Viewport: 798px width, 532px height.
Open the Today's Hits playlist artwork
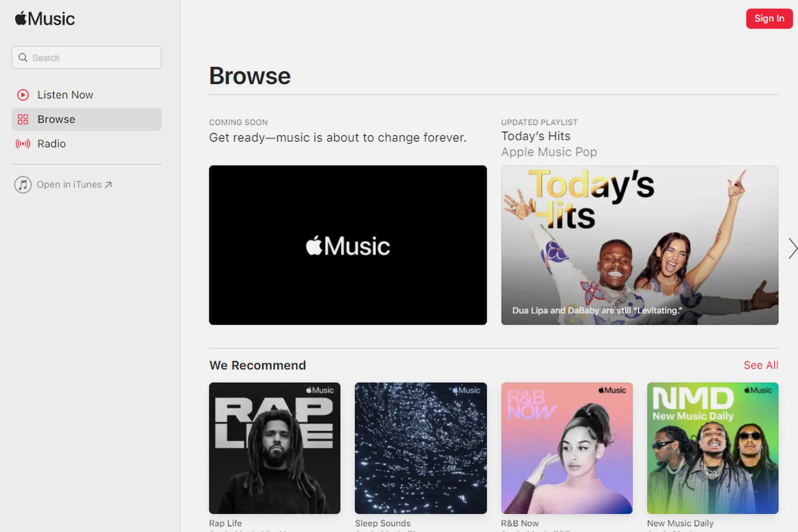pyautogui.click(x=640, y=245)
